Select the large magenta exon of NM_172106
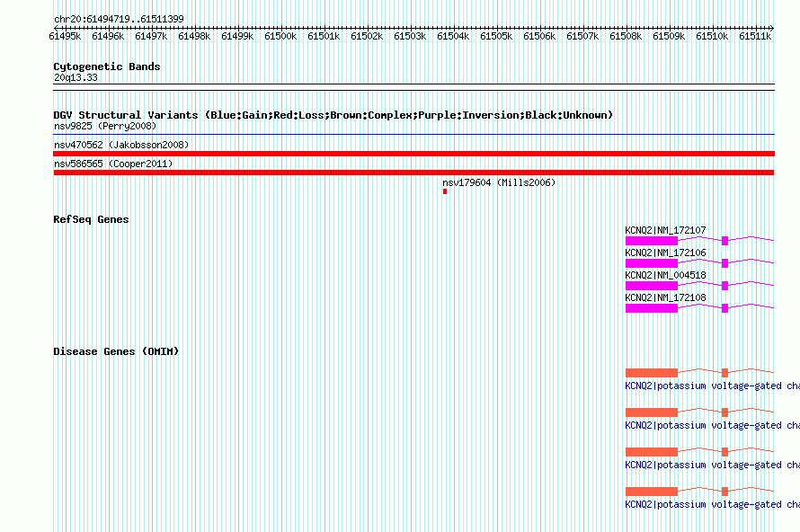The image size is (800, 532). pos(652,263)
